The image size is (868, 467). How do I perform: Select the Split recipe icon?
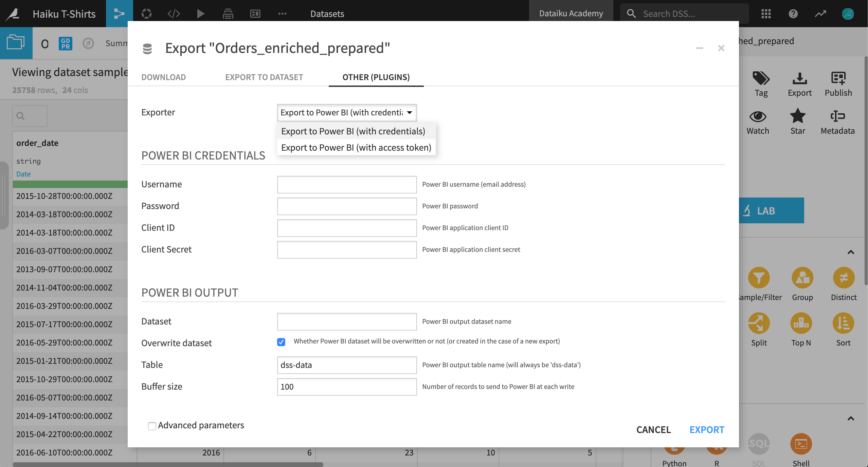[x=759, y=323]
